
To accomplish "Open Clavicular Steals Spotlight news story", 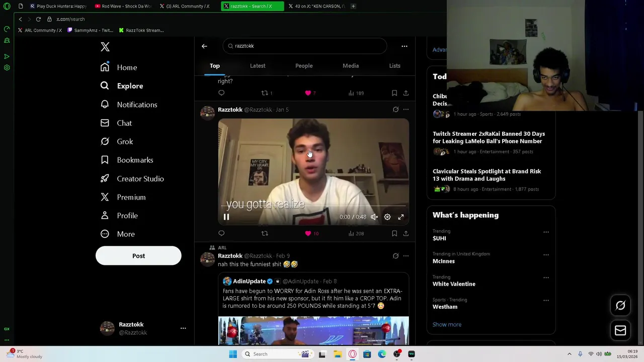I will pos(487,175).
